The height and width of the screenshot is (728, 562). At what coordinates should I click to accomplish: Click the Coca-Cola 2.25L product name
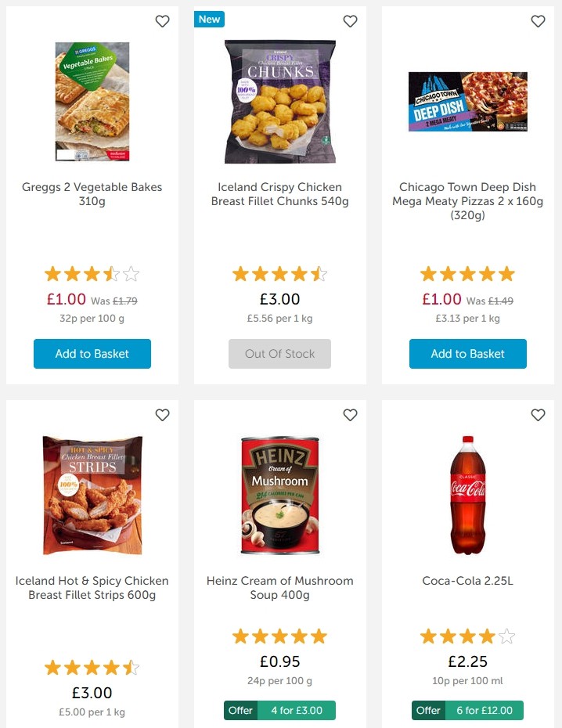[x=467, y=580]
